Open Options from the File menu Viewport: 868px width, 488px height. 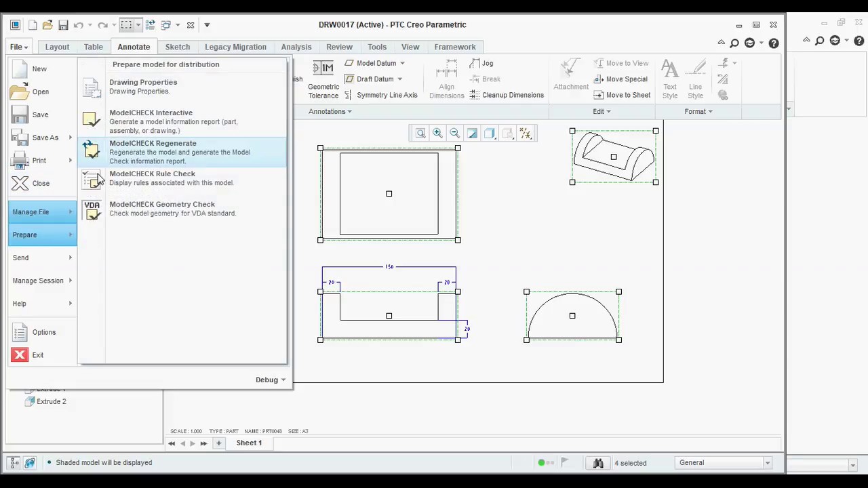(x=42, y=332)
